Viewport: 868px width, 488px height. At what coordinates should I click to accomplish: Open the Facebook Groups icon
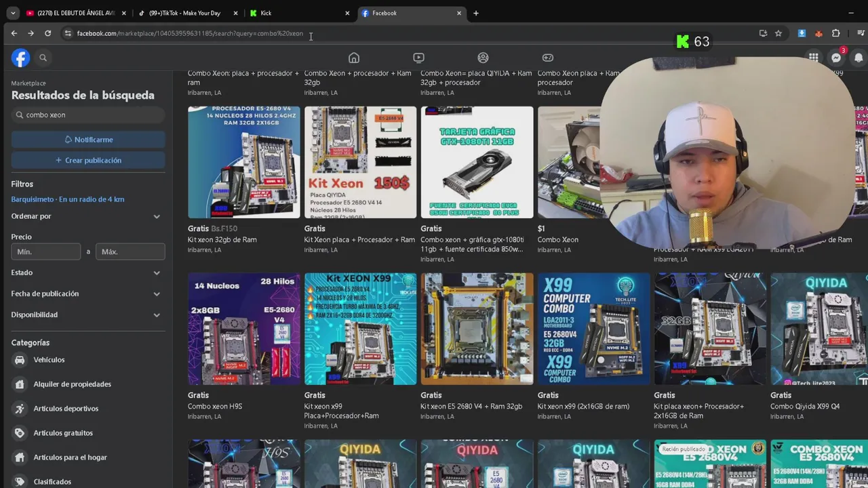click(483, 58)
